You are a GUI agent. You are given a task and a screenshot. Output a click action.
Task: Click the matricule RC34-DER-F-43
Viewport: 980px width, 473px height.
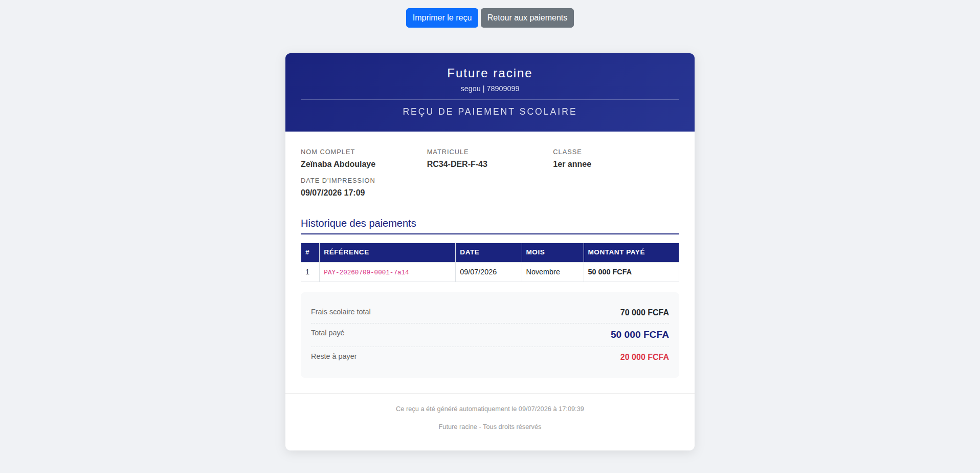coord(457,164)
